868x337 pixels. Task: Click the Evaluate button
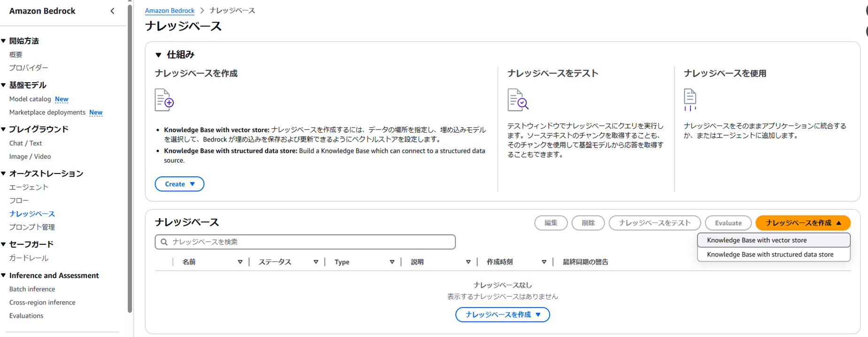tap(728, 223)
